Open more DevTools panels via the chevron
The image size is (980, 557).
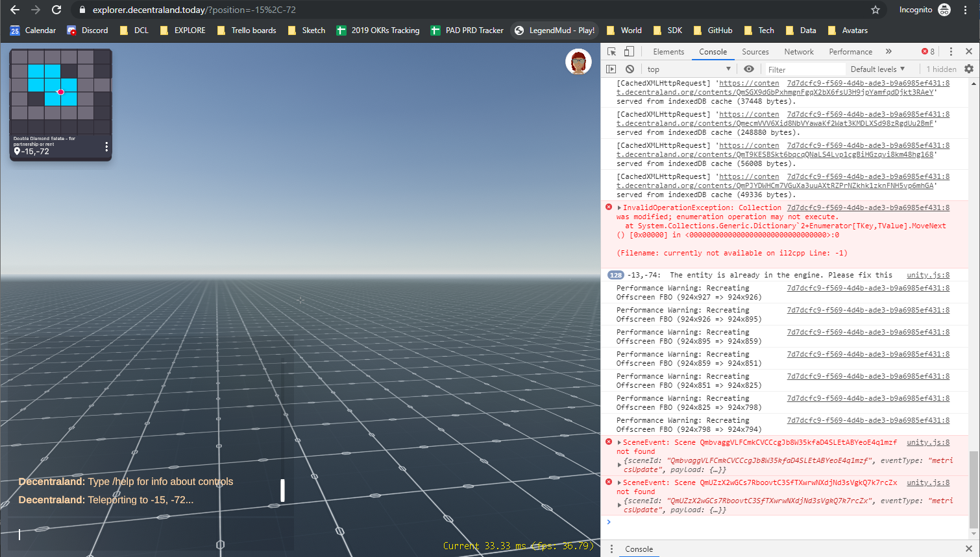[x=888, y=51]
